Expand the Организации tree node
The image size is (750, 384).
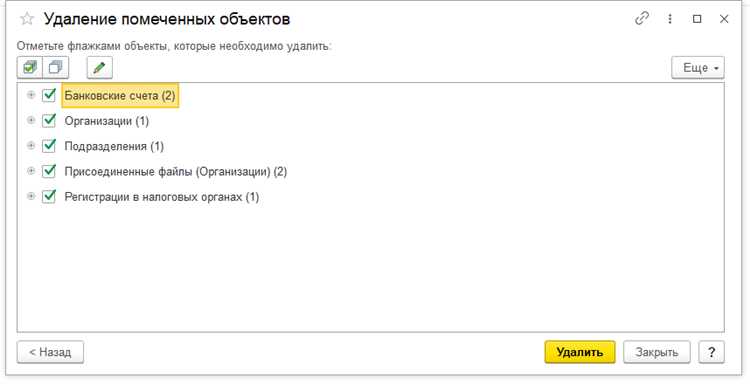click(x=31, y=121)
